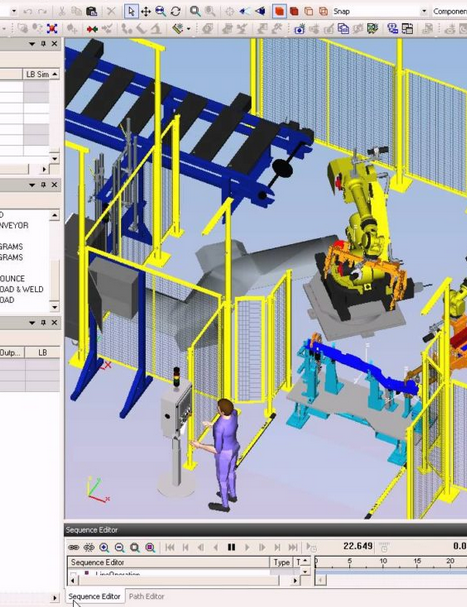Click the Cut scissors icon
The height and width of the screenshot is (607, 467).
point(61,11)
